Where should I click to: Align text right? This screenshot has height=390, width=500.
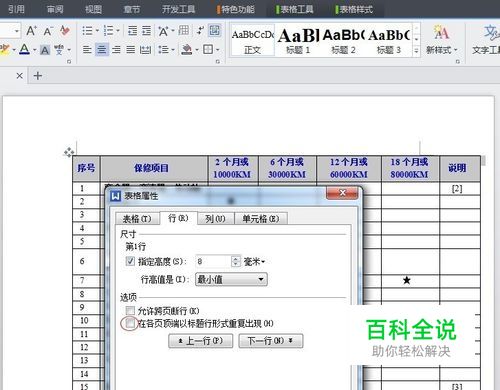[116, 50]
